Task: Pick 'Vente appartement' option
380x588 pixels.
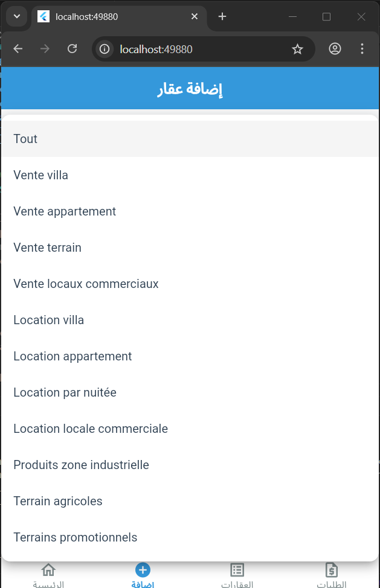Action: coord(65,211)
